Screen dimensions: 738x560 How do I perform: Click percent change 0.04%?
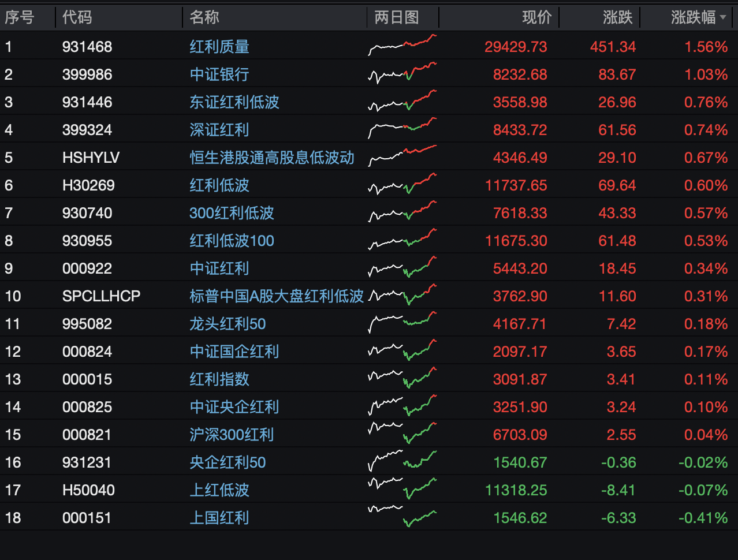tap(706, 435)
